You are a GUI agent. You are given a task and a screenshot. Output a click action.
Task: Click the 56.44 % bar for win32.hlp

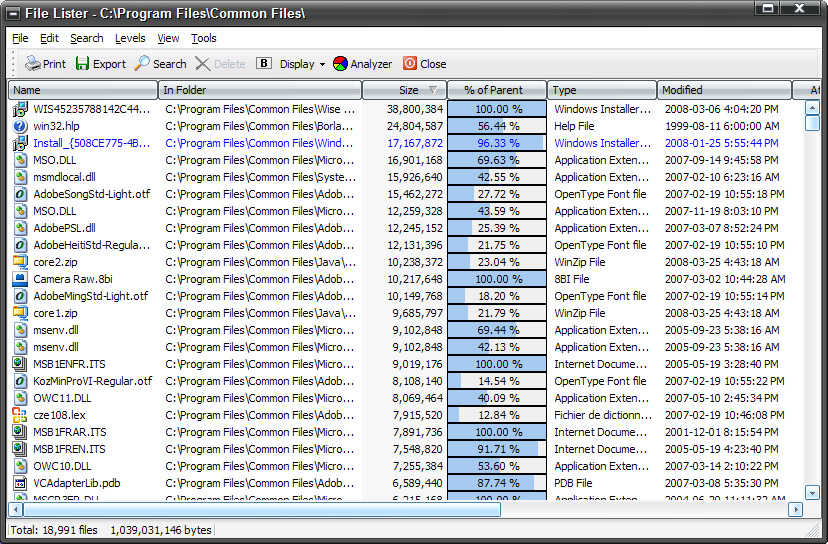[497, 126]
